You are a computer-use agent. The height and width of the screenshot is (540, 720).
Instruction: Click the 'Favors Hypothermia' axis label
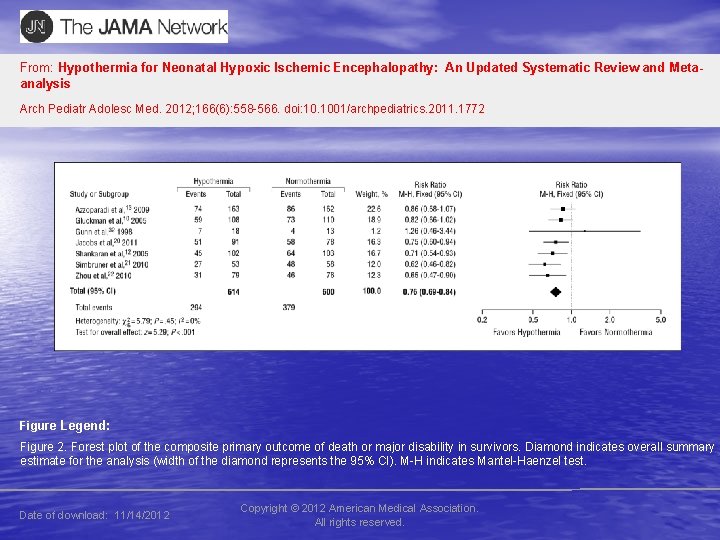pos(527,332)
